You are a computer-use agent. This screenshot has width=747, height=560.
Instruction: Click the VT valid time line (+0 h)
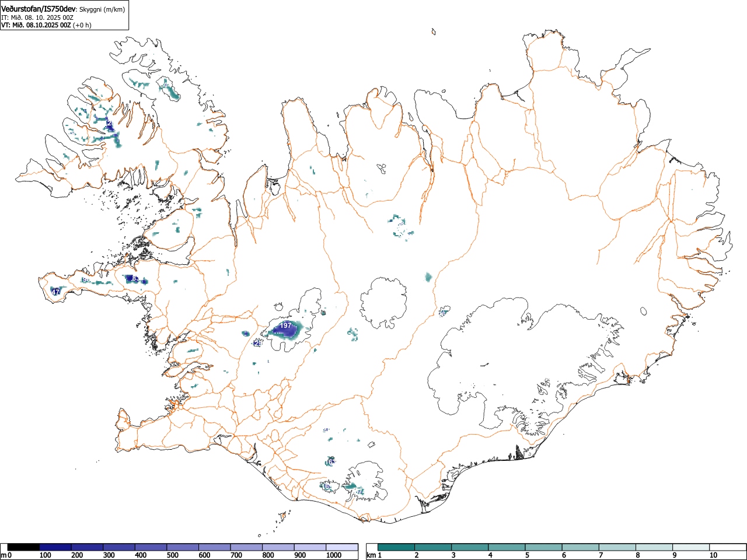(x=46, y=25)
